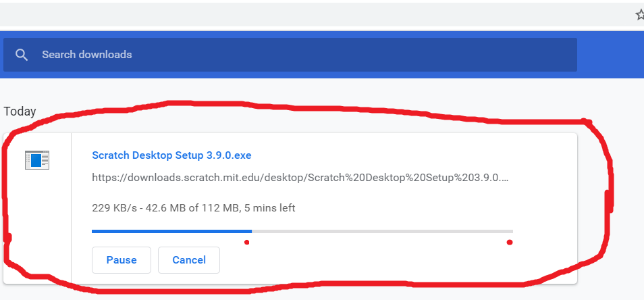Click the gray remaining part of progress bar
The width and height of the screenshot is (644, 300).
click(x=382, y=231)
